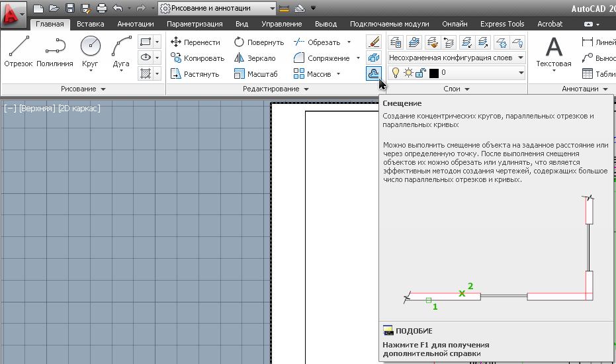The image size is (616, 364).
Task: Click the Previous layer icon
Action: [x=449, y=42]
